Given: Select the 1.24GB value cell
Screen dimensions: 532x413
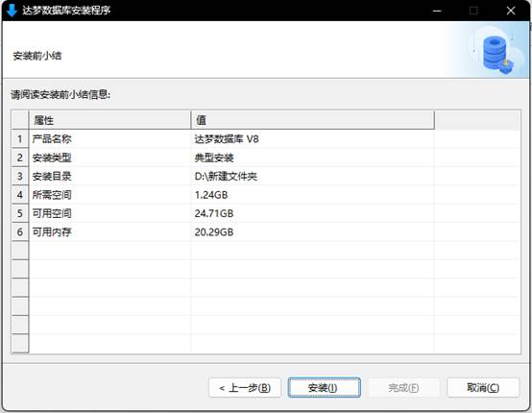Looking at the screenshot, I should [x=312, y=195].
